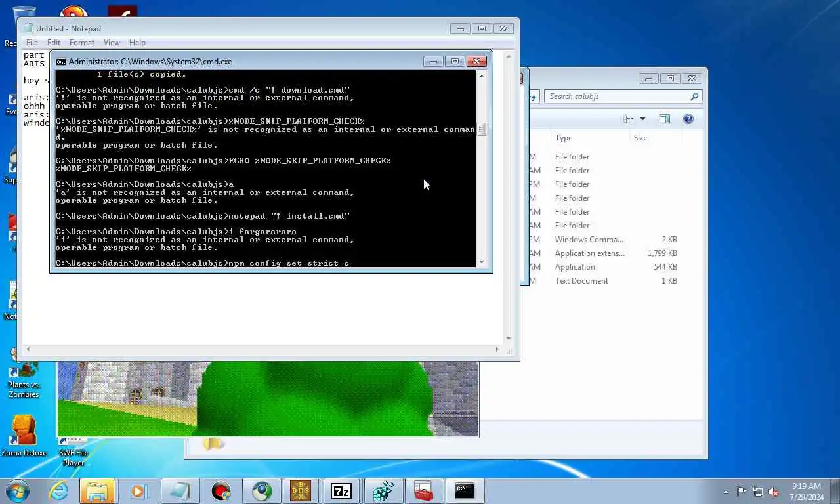Open 7-Zip from the taskbar
The width and height of the screenshot is (840, 504).
[x=341, y=491]
